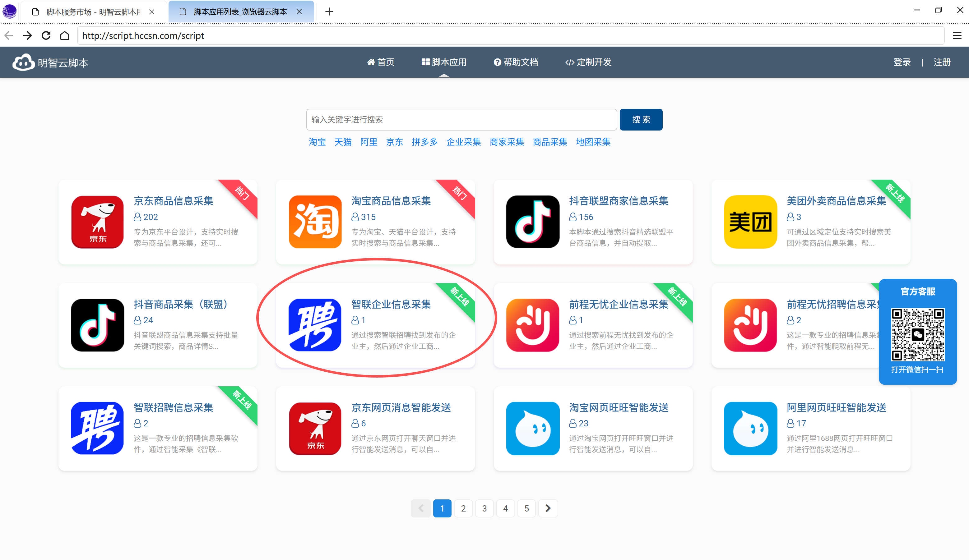Go to browser home page icon
This screenshot has width=969, height=560.
tap(65, 36)
